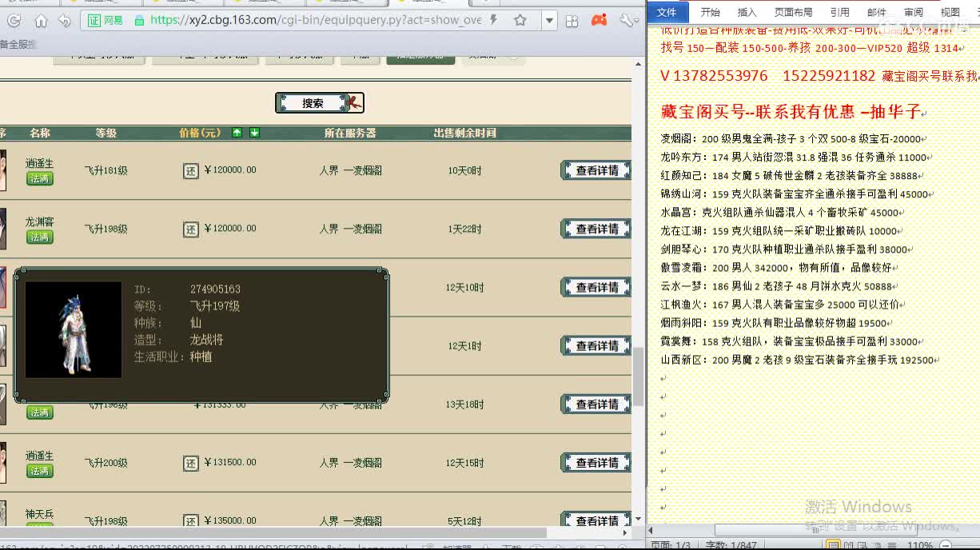Open the Word 文件 tab

pyautogui.click(x=667, y=12)
